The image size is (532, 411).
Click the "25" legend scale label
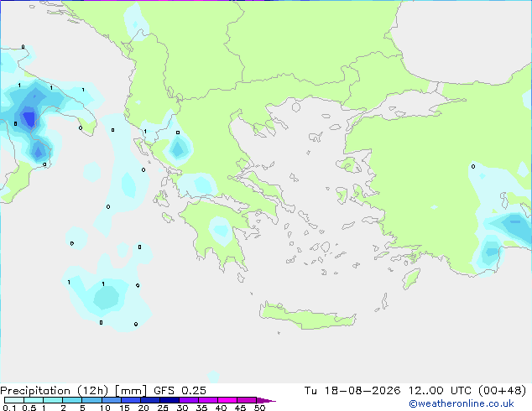pyautogui.click(x=163, y=408)
